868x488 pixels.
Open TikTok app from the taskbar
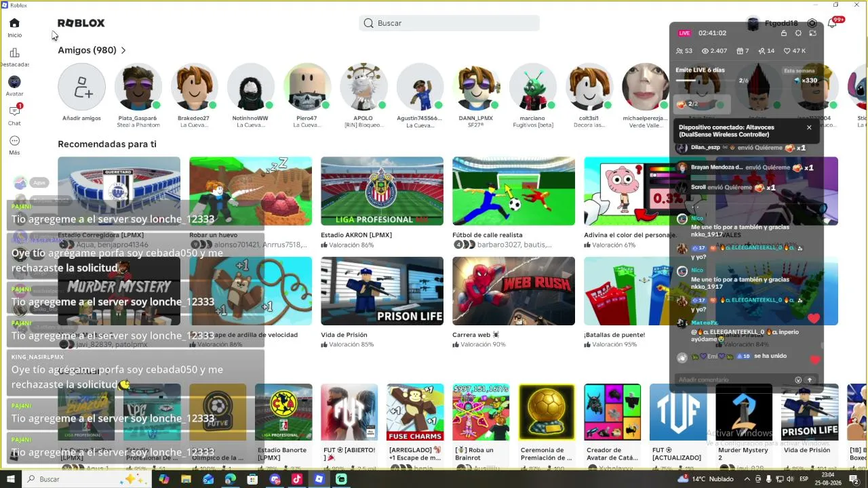click(297, 479)
